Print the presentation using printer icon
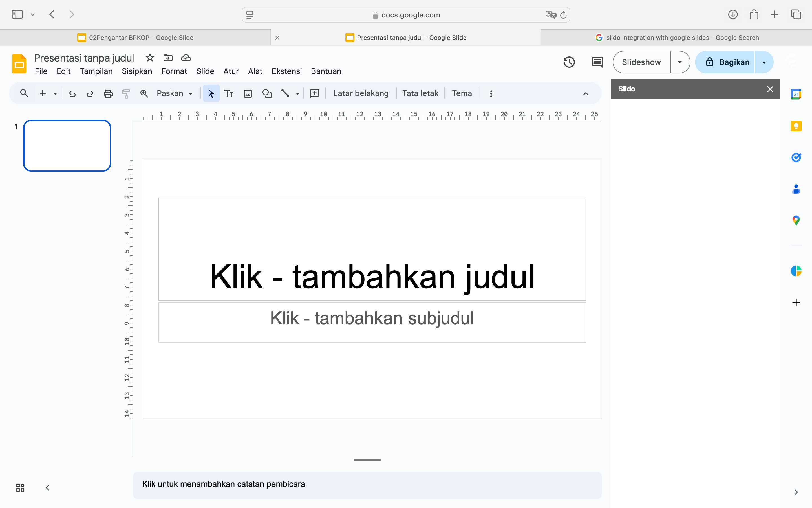 click(108, 93)
